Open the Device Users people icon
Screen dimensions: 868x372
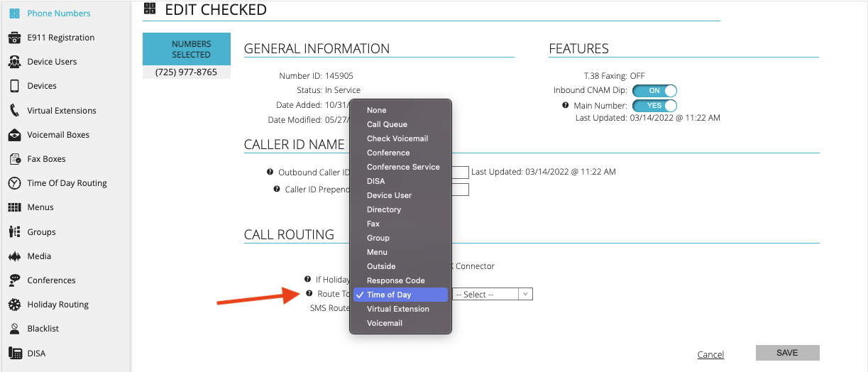14,62
